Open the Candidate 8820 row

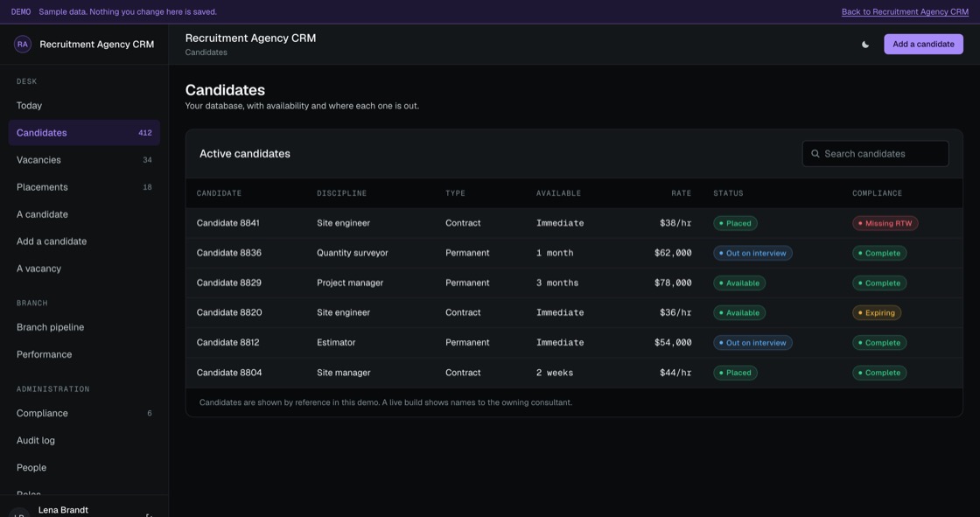point(574,312)
